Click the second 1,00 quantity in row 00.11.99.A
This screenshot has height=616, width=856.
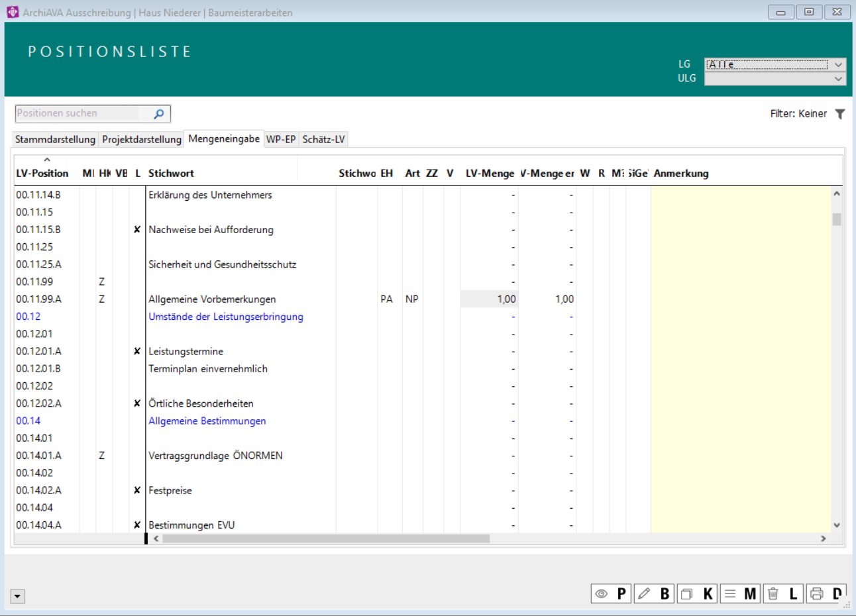click(x=564, y=299)
